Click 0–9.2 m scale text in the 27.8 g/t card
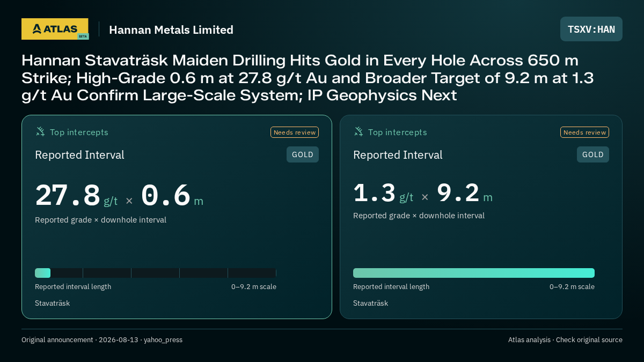Image resolution: width=644 pixels, height=362 pixels. tap(254, 287)
